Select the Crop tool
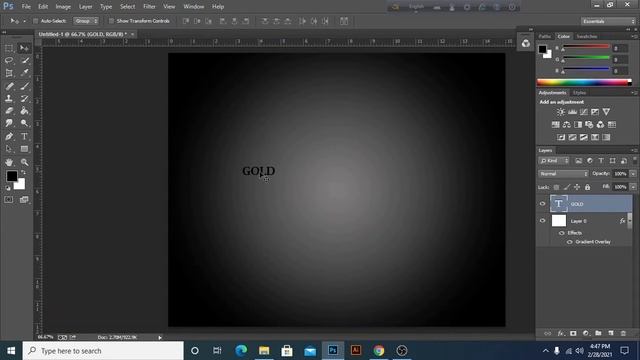 tap(9, 73)
